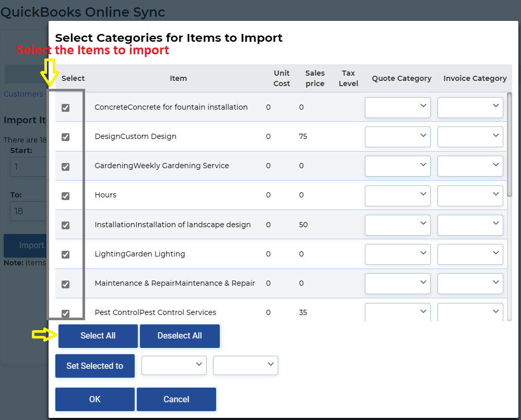Open Quote Category dropdown for Maintenance & Repair
Screen dimensions: 521x420
(x=397, y=283)
